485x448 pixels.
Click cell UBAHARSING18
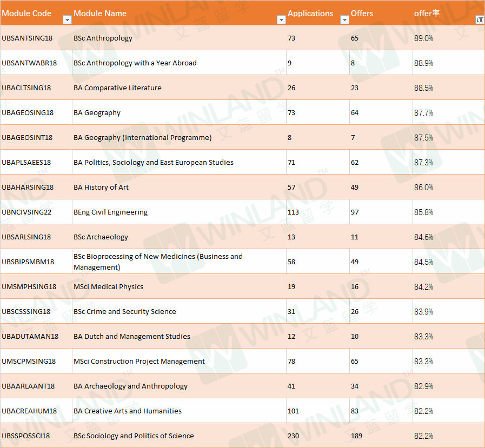click(36, 187)
